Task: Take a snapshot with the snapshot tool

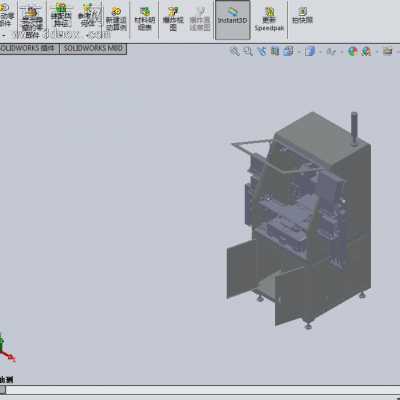Action: pos(302,15)
